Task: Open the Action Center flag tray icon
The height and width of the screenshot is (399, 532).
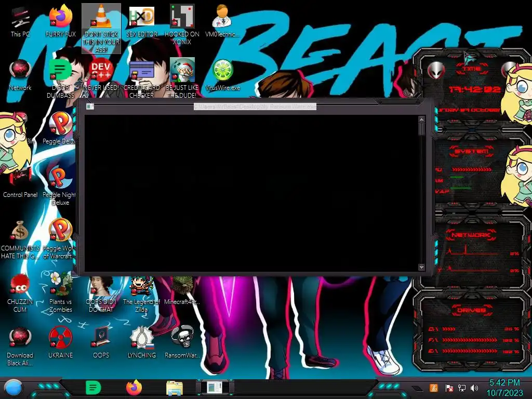Action: (x=449, y=388)
